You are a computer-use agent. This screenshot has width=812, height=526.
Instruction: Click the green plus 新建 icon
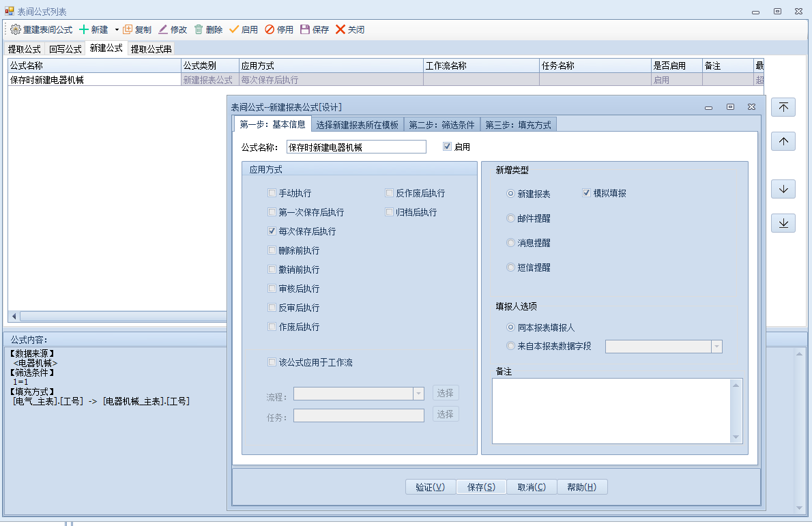point(84,29)
